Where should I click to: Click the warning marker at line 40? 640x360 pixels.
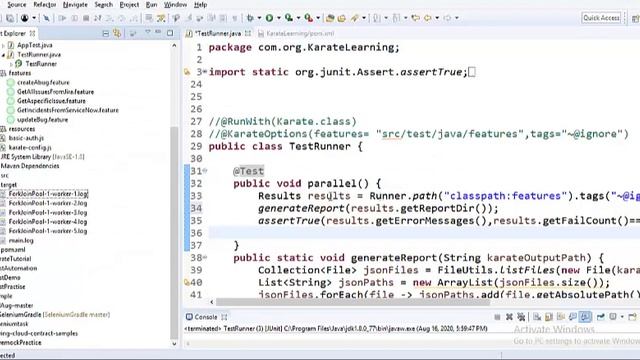pos(187,282)
